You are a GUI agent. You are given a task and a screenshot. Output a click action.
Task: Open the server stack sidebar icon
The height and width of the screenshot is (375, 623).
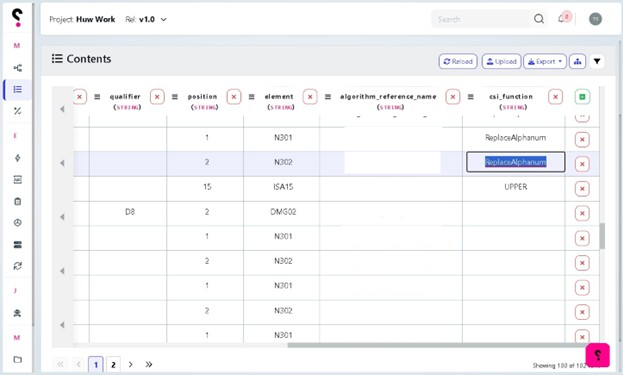pos(17,245)
